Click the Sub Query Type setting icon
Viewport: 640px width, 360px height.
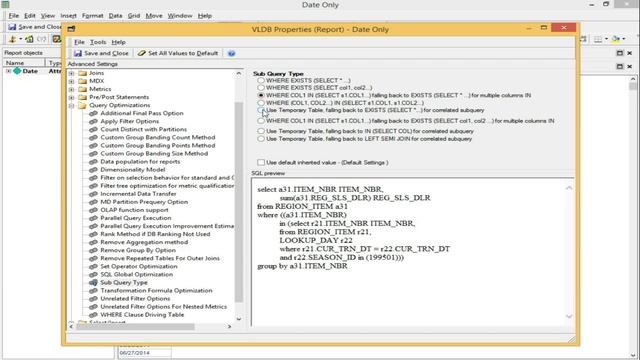93,282
